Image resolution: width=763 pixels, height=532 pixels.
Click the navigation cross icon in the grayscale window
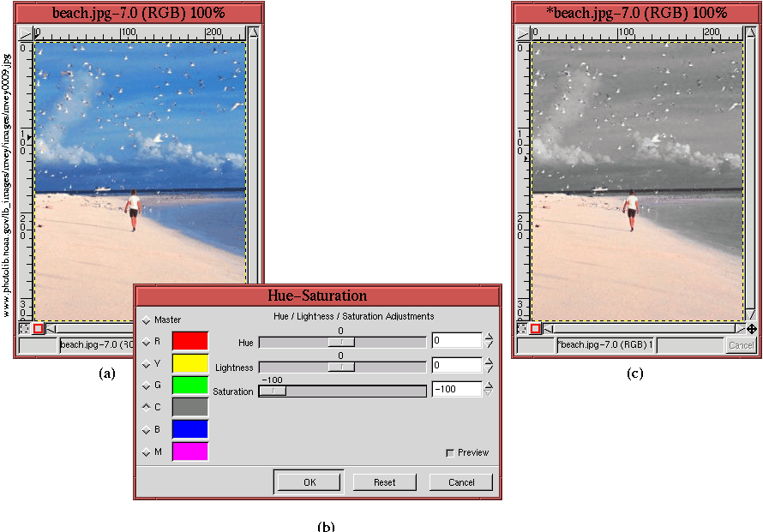coord(751,328)
